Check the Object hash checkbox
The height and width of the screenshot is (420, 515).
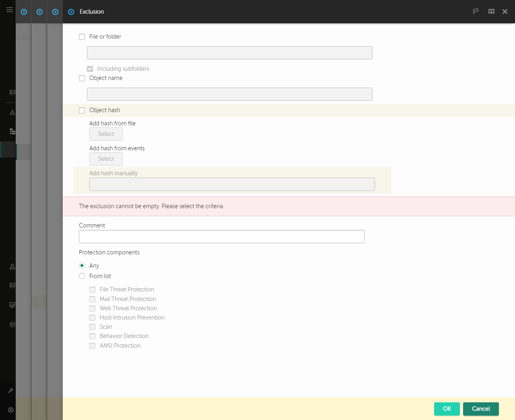(x=82, y=110)
